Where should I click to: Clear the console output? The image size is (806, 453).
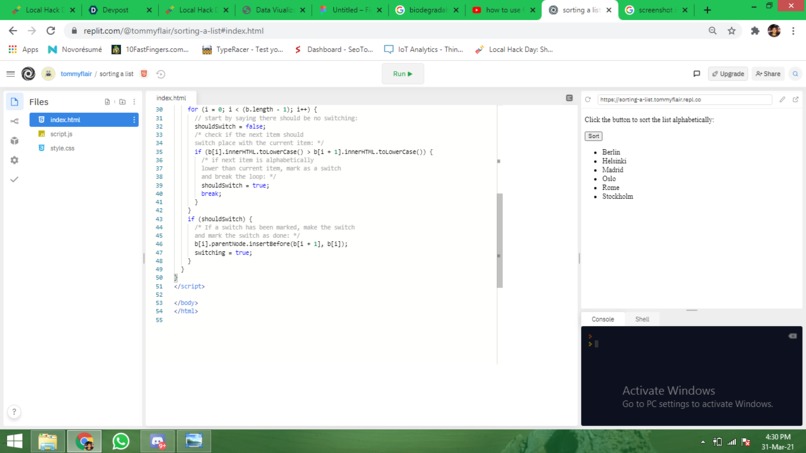pos(792,336)
